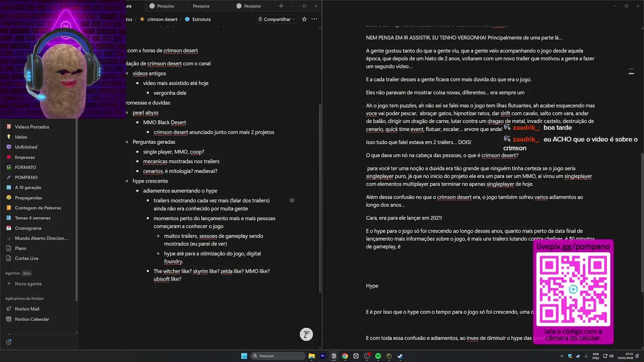The height and width of the screenshot is (362, 644).
Task: Click the 'hype crescente' bullet
Action: (x=150, y=181)
